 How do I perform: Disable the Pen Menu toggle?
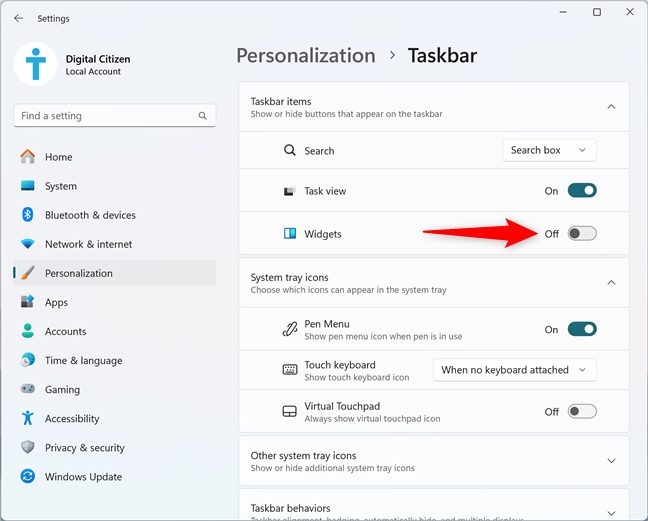coord(582,329)
